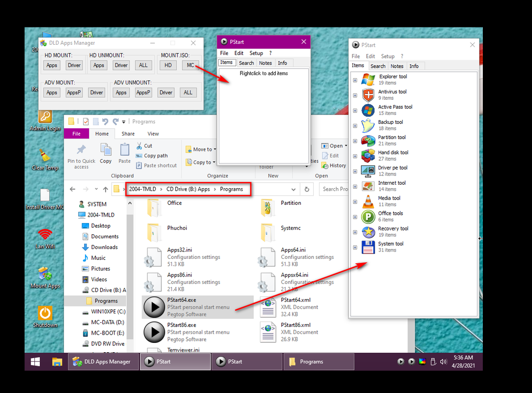Screen dimensions: 532x393
Task: Click the Refresh button beside the address bar
Action: click(x=307, y=189)
